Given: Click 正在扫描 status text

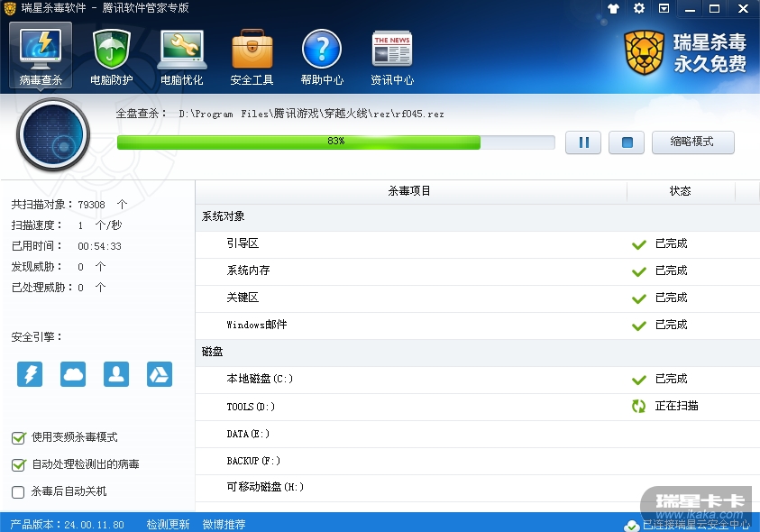Looking at the screenshot, I should pos(677,406).
